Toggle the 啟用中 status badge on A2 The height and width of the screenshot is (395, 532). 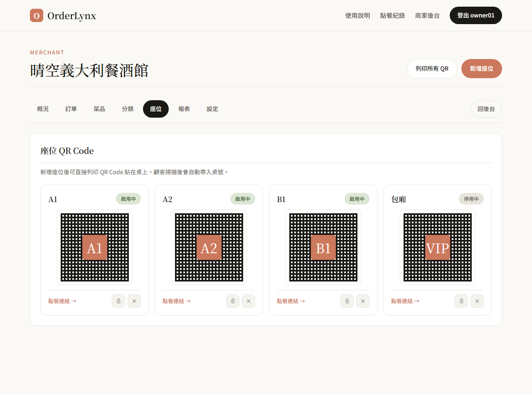point(243,199)
